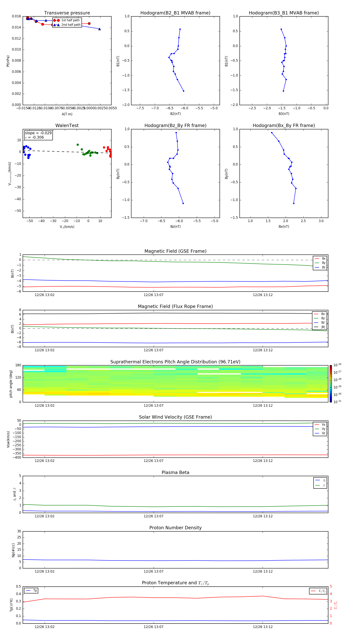Select the red Te/Tp legend entry

[318, 591]
